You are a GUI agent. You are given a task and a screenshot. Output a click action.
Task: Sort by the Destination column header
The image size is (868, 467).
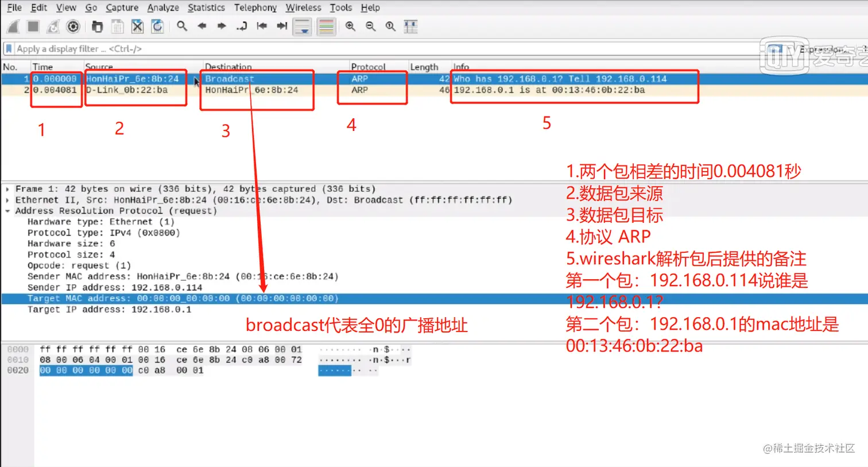click(228, 67)
